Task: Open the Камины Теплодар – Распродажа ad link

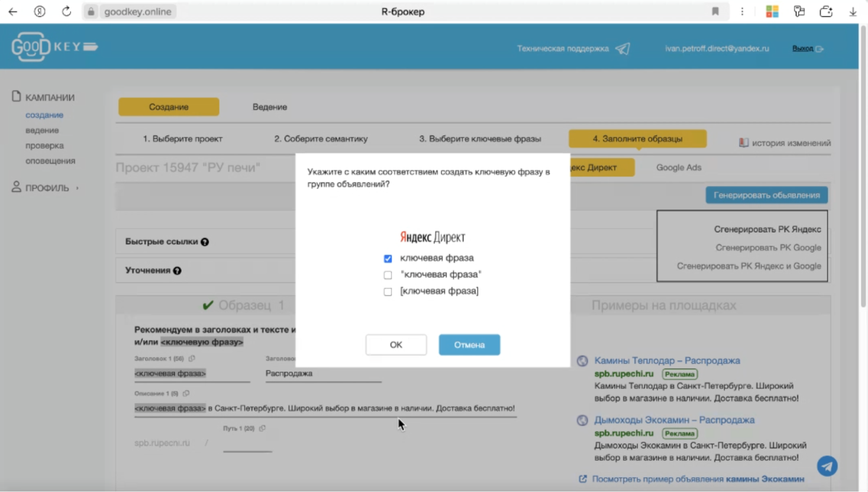Action: (x=667, y=361)
